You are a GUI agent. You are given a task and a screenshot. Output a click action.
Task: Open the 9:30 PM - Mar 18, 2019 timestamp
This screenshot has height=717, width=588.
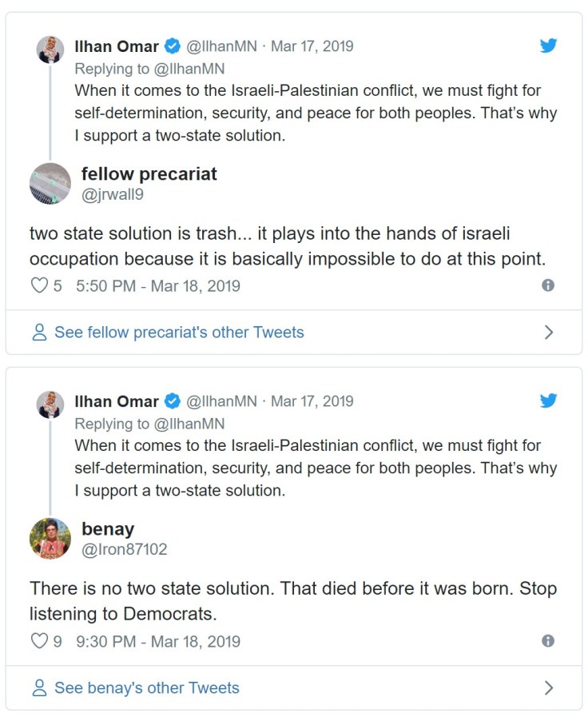[158, 641]
